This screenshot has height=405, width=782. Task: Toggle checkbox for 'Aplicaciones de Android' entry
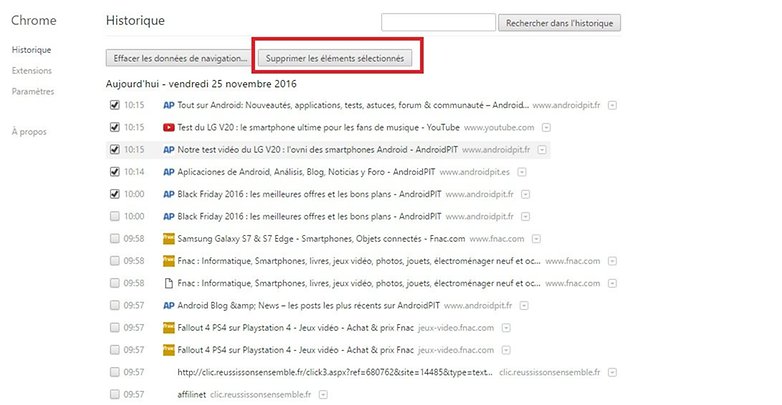(115, 172)
